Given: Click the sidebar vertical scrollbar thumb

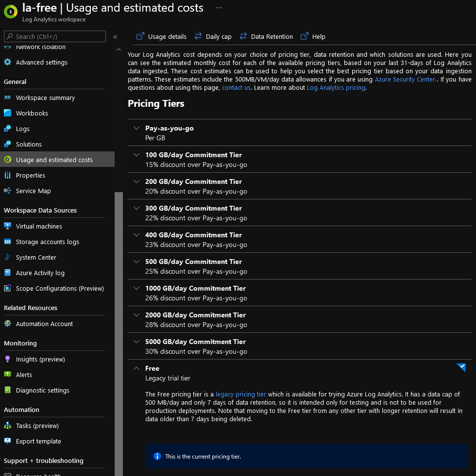Looking at the screenshot, I should click(x=119, y=334).
